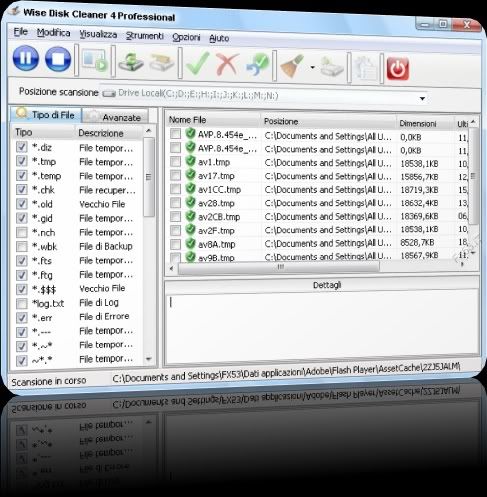Open the dropdown arrow beside the broom
Image resolution: width=487 pixels, height=497 pixels.
pyautogui.click(x=312, y=67)
